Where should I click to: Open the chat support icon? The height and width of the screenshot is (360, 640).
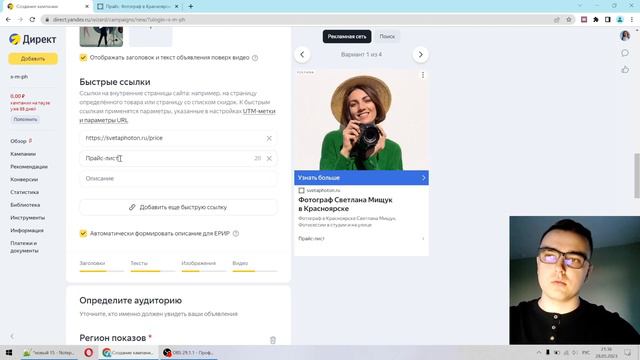click(625, 53)
